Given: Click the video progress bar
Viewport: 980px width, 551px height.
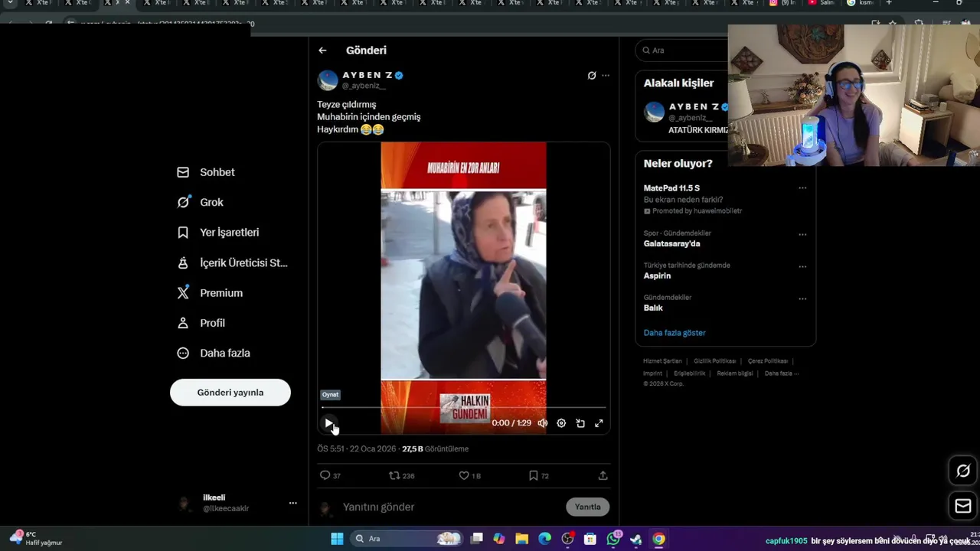Looking at the screenshot, I should tap(463, 409).
